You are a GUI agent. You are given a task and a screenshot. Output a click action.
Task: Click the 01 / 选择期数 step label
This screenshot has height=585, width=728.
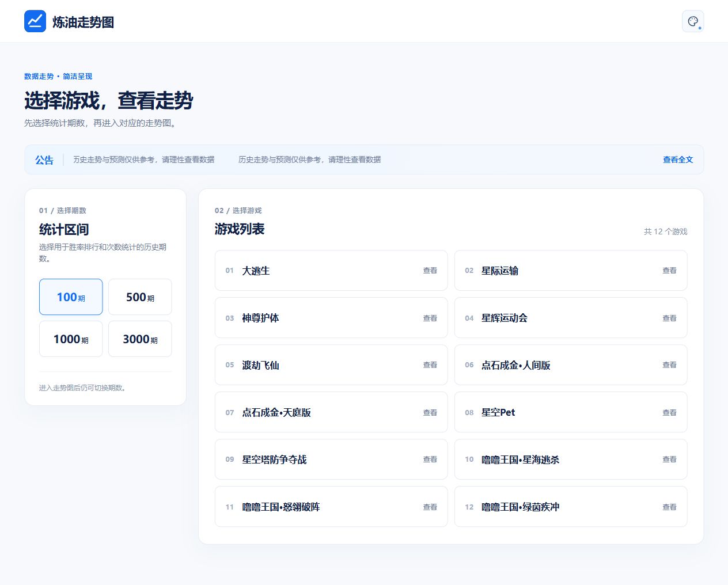point(63,210)
